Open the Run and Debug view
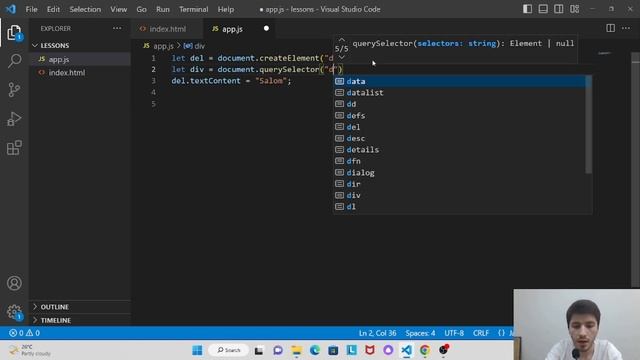The height and width of the screenshot is (360, 640). tap(14, 119)
